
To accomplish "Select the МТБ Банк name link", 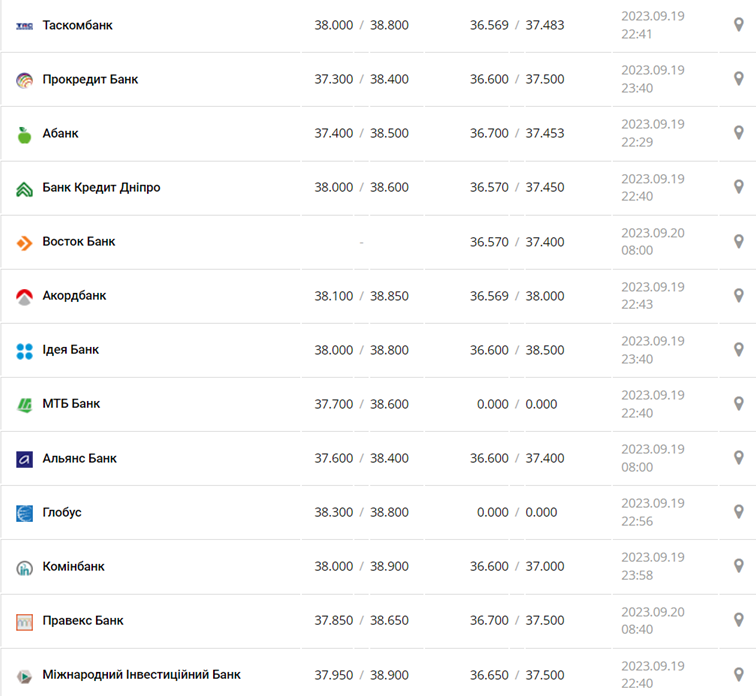I will click(x=71, y=404).
